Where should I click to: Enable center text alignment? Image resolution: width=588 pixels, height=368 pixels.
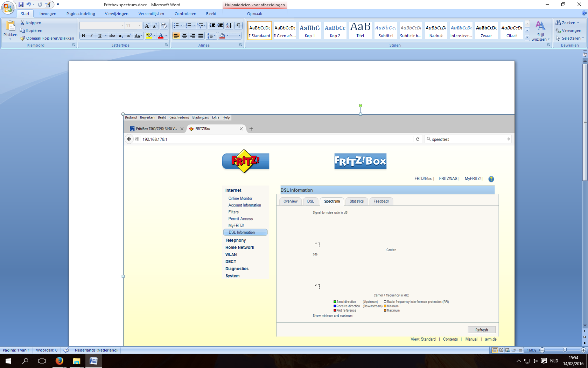184,36
